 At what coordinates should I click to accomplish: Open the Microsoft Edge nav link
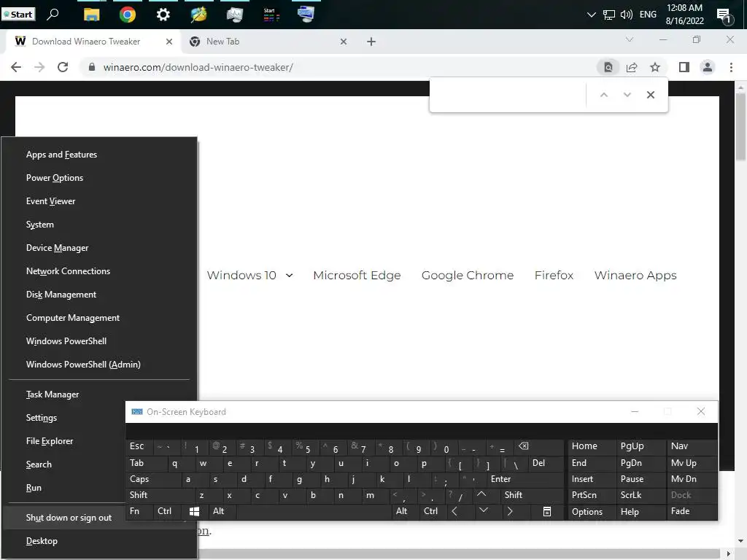pos(357,275)
